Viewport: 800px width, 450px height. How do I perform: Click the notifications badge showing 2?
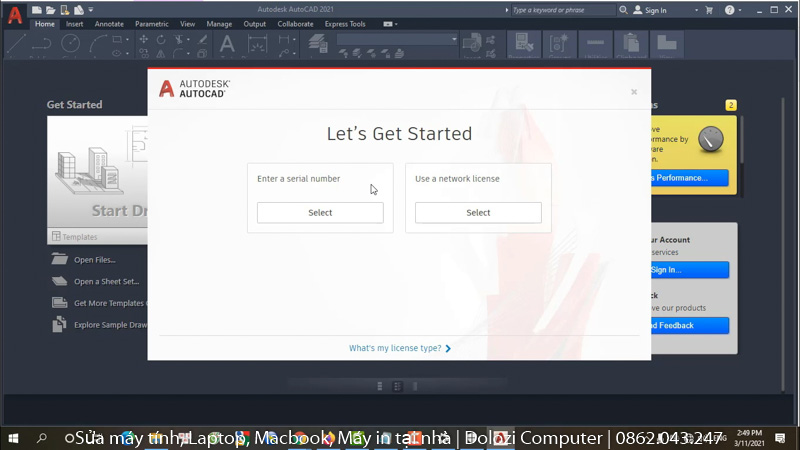pos(731,105)
